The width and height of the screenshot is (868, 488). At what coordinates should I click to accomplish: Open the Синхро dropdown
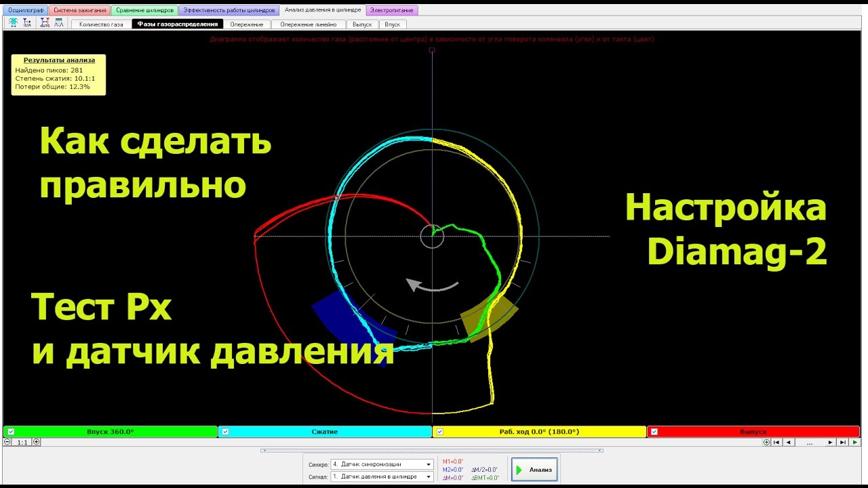point(382,464)
